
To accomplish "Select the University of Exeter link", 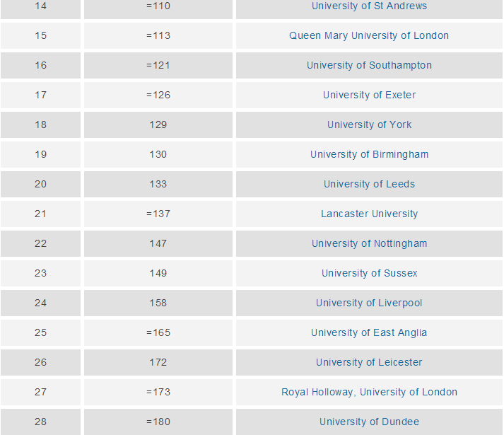I will point(369,95).
